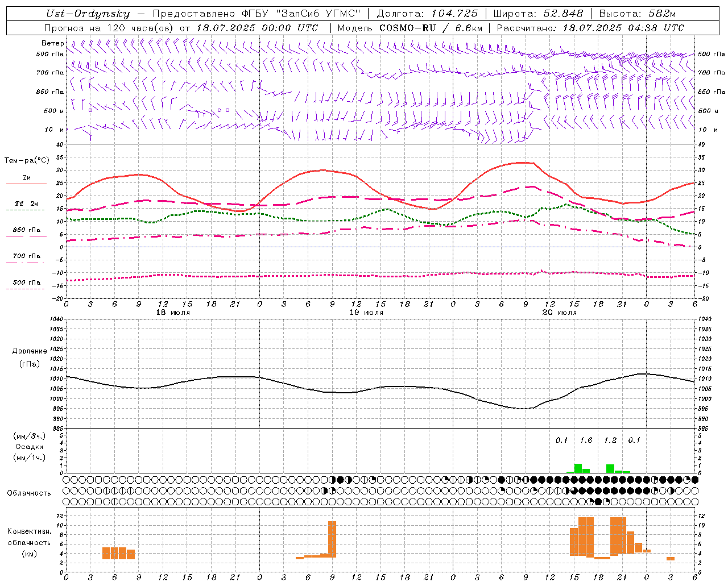Click the 'Высота: 582м' elevation value
This screenshot has height=582, width=728.
click(638, 14)
